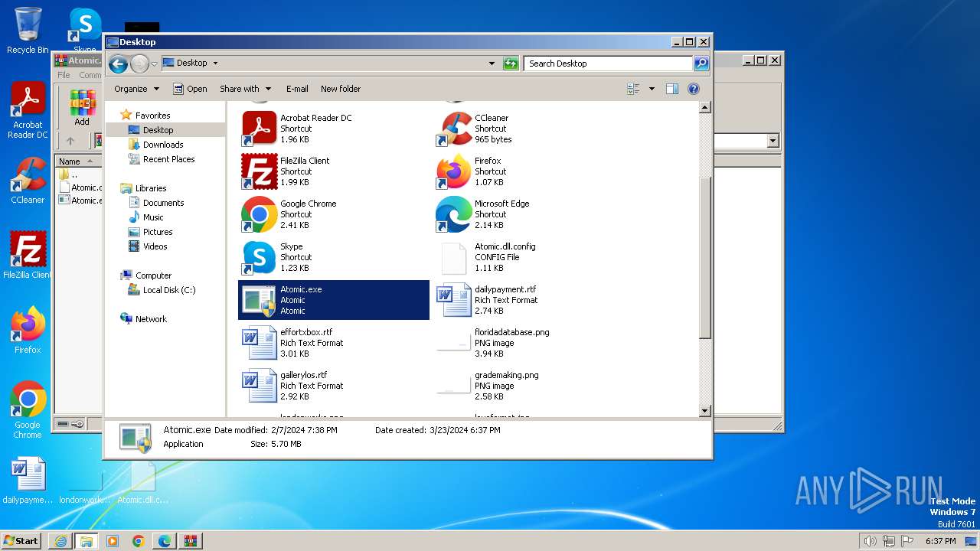The width and height of the screenshot is (980, 551).
Task: Click the Explorer Forward navigation button
Action: [x=139, y=64]
